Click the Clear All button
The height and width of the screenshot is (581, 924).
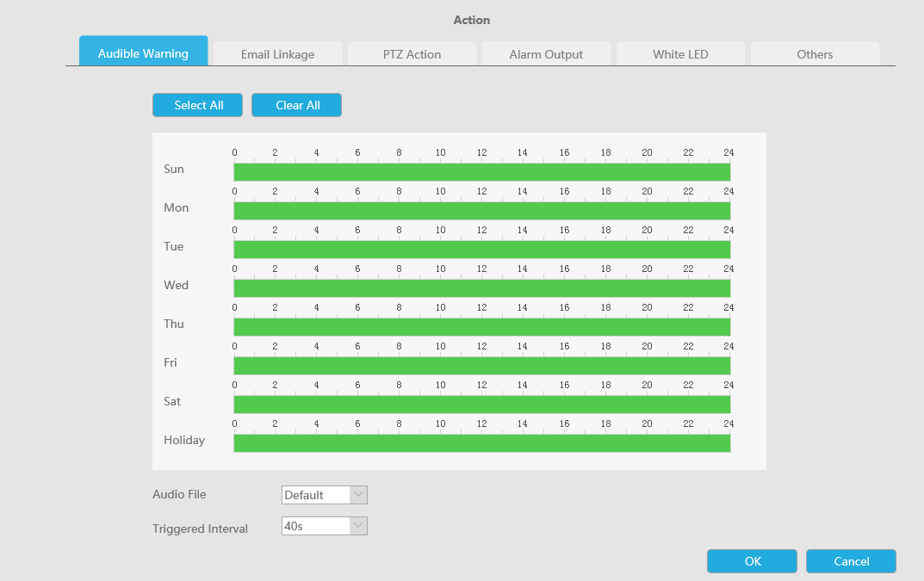click(296, 105)
